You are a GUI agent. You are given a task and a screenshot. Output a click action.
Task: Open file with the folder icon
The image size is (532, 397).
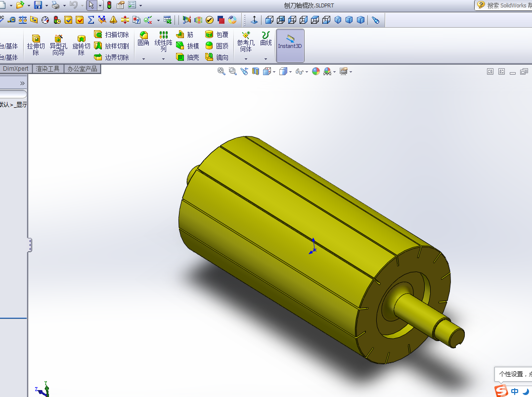pyautogui.click(x=20, y=5)
